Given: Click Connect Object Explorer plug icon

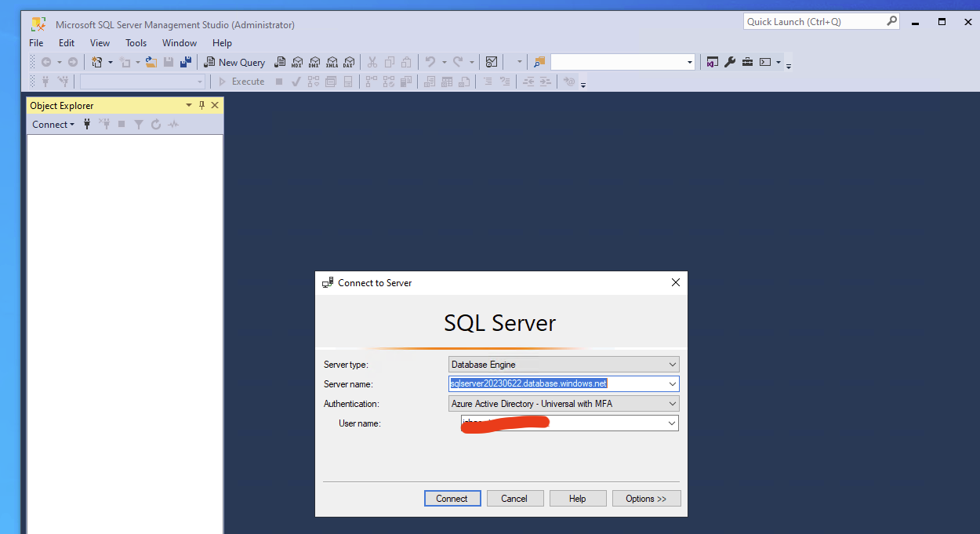Looking at the screenshot, I should [87, 124].
